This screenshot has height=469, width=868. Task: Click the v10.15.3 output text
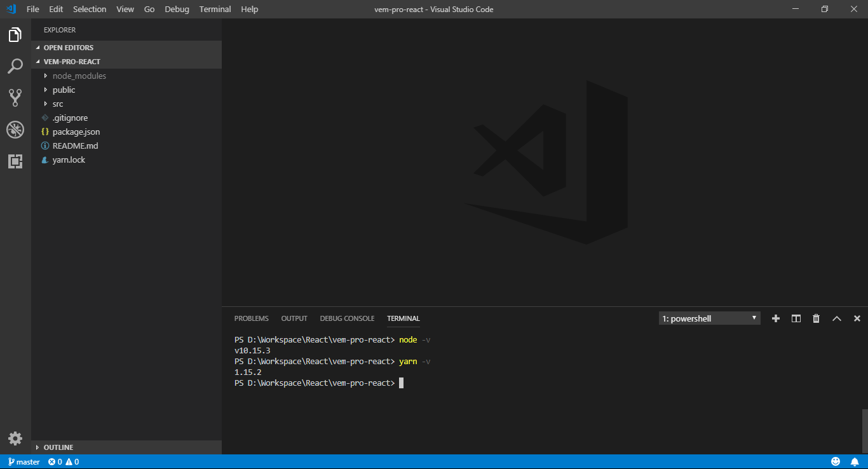point(252,351)
